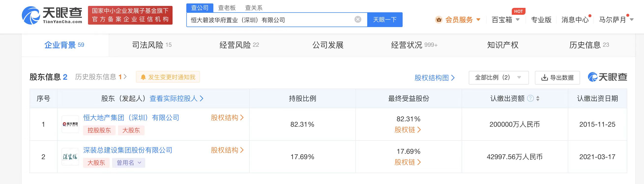The width and height of the screenshot is (644, 184).
Task: Switch to the 查关系 search tab
Action: pyautogui.click(x=254, y=8)
